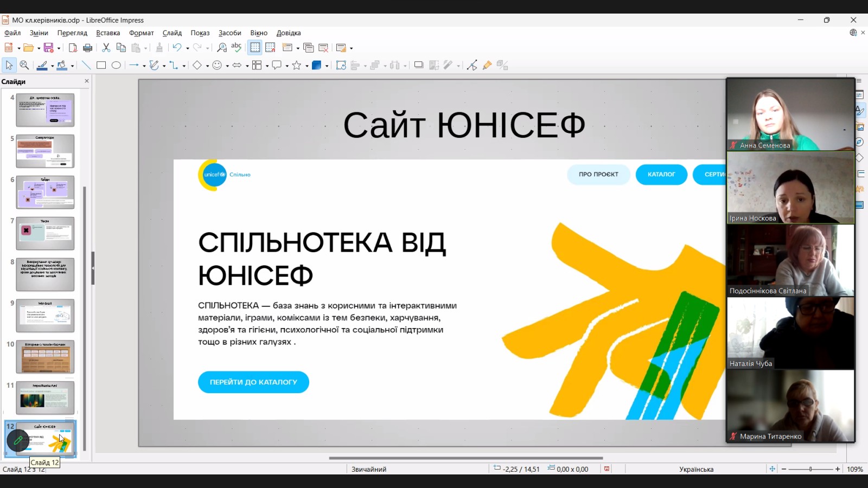Select the Rotate tool

point(341,65)
